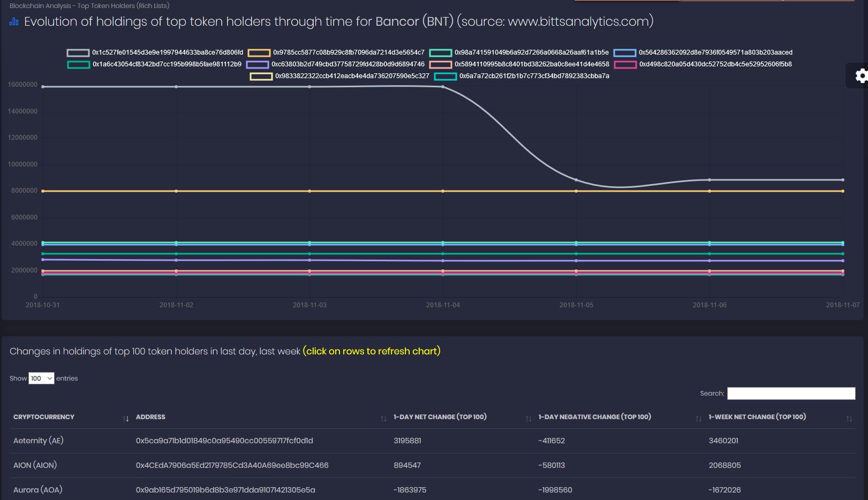Screen dimensions: 868x500
Task: Click sort arrows next to ADDRESS
Action: coord(383,419)
